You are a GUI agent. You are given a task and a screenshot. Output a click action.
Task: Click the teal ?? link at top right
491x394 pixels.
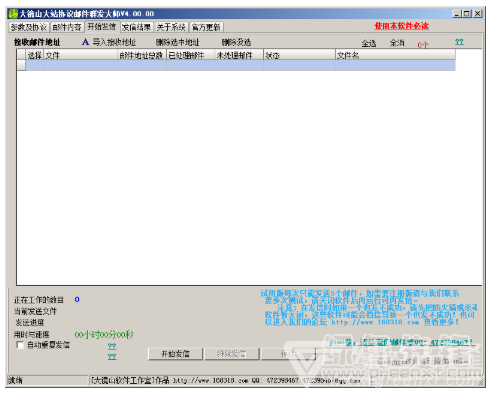[459, 42]
